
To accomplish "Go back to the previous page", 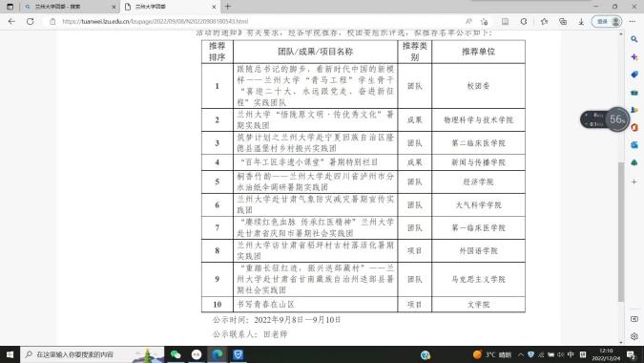I will 11,21.
